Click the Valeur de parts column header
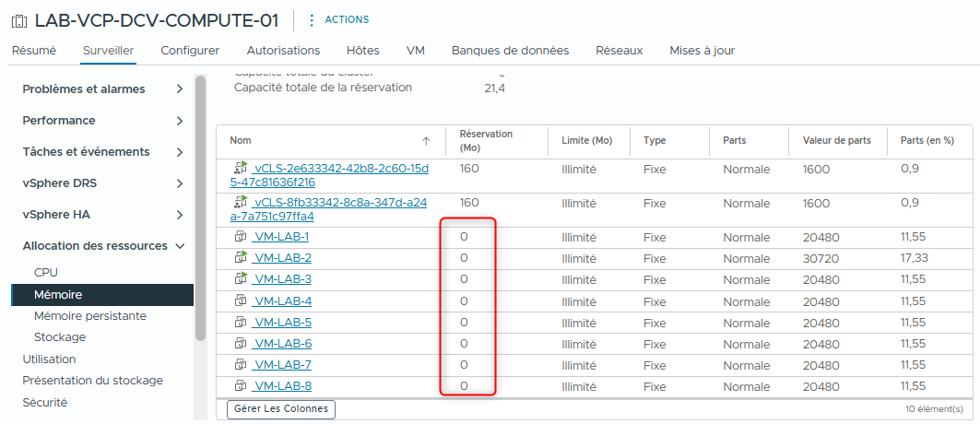 [x=837, y=141]
